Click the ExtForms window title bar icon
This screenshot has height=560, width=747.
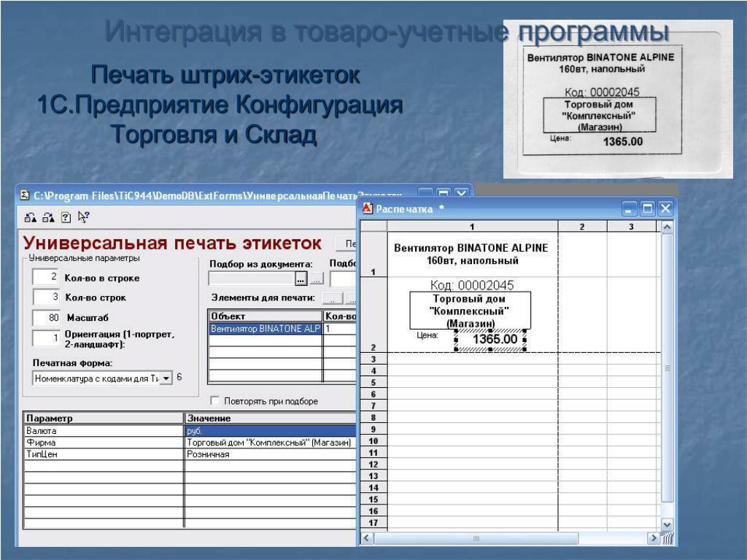[25, 195]
